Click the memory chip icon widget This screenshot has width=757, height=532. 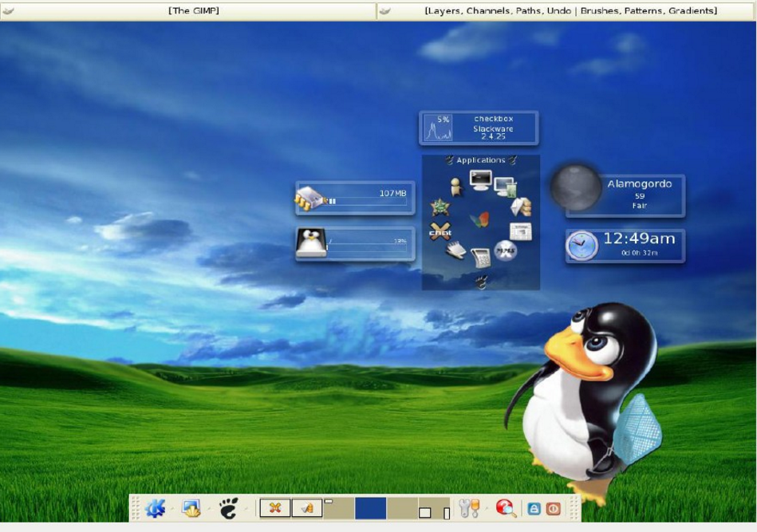tap(312, 198)
